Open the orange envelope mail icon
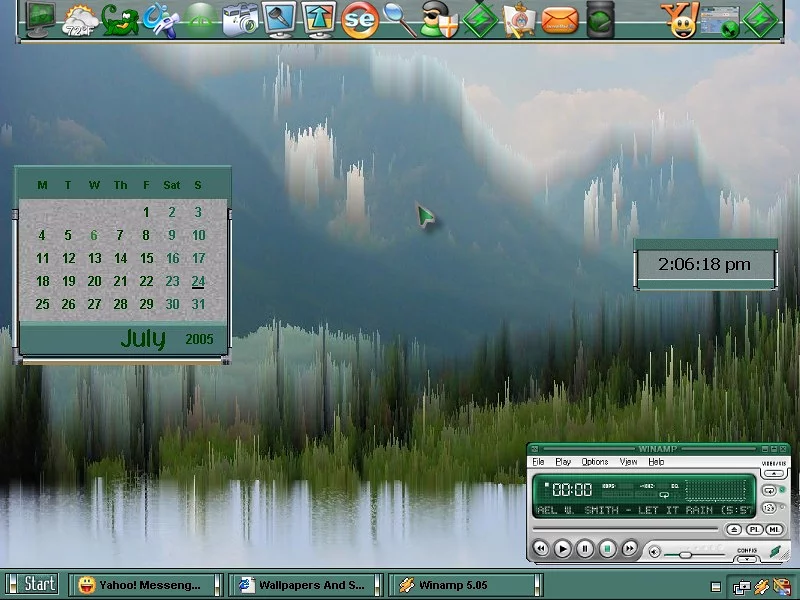800x600 pixels. [x=561, y=19]
